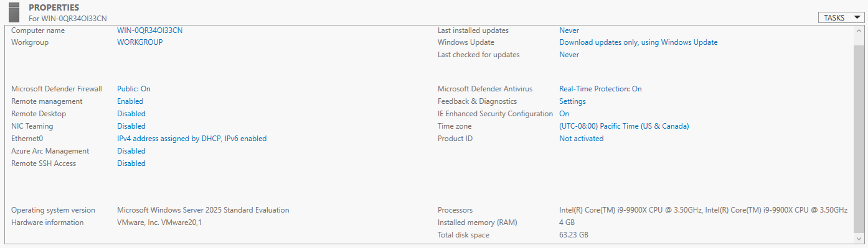Click Remote management Enabled link

(x=130, y=101)
